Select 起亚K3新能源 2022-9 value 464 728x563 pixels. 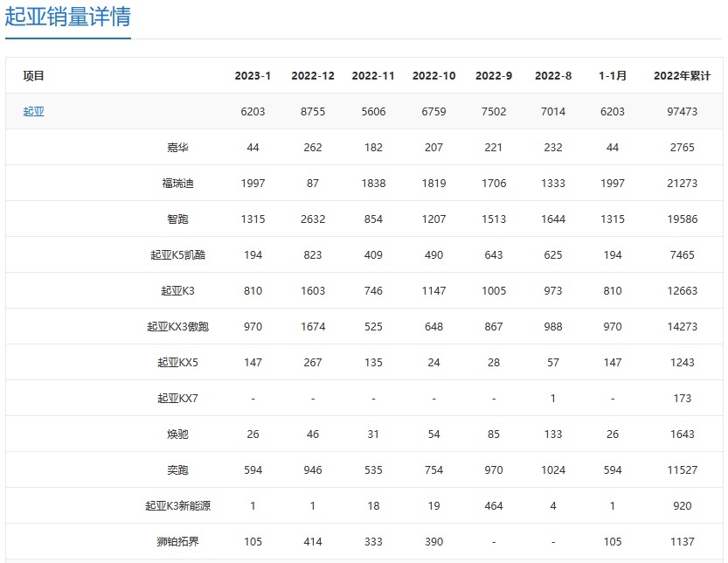point(494,505)
